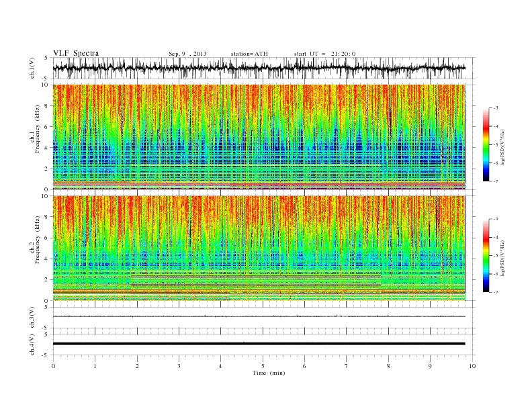Image resolution: width=532 pixels, height=411 pixels.
Task: Click the "Time (min)" axis label
Action: coord(269,373)
